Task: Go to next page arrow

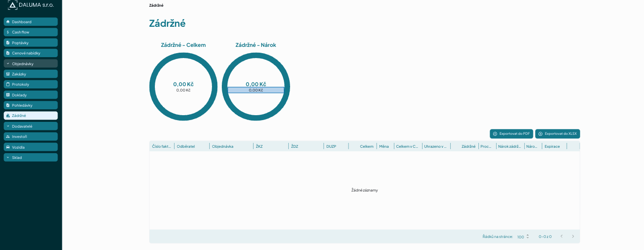Action: click(573, 237)
